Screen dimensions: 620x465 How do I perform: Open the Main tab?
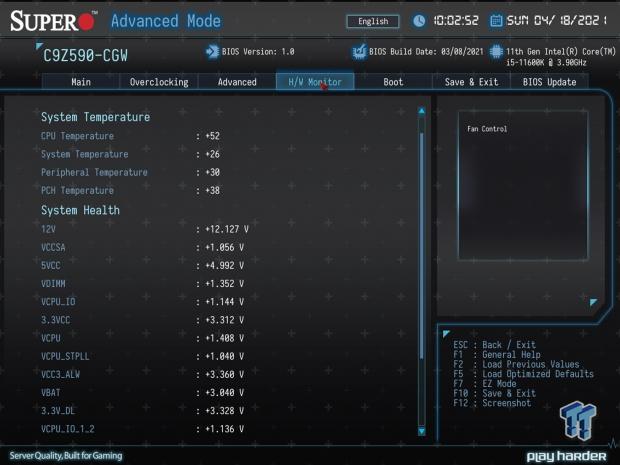pyautogui.click(x=81, y=82)
